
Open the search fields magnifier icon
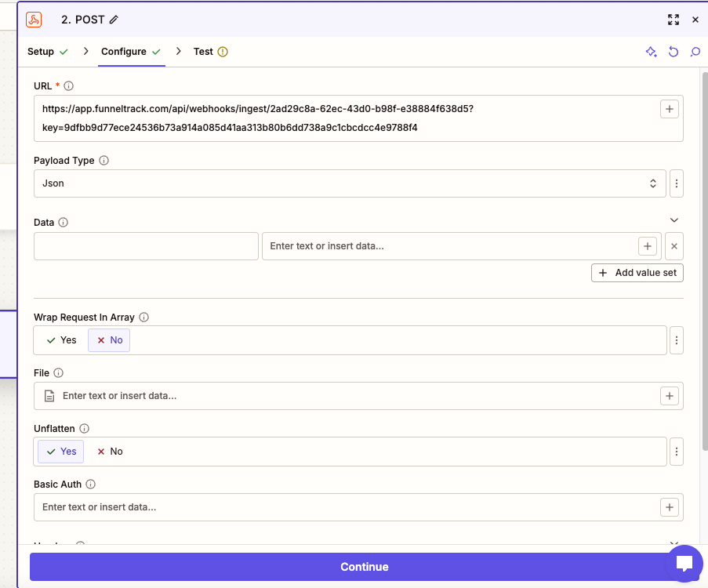695,52
